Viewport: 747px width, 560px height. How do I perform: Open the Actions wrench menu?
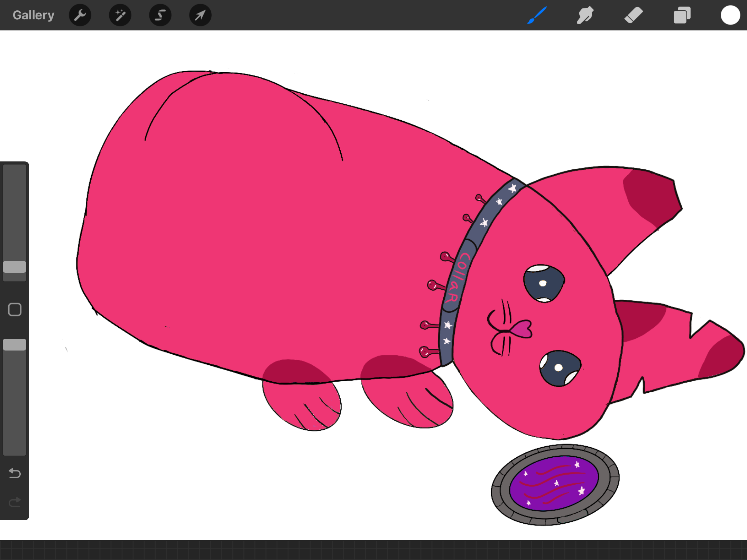(80, 15)
